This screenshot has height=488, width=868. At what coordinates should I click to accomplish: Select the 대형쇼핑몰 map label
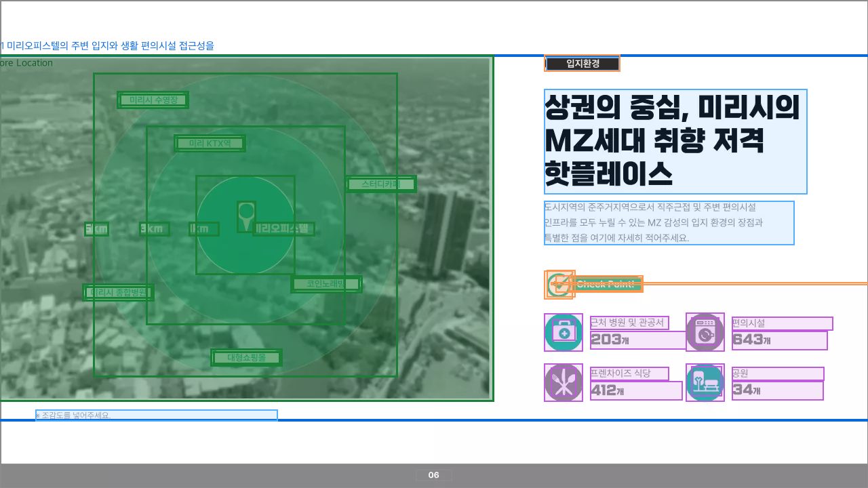pos(247,357)
